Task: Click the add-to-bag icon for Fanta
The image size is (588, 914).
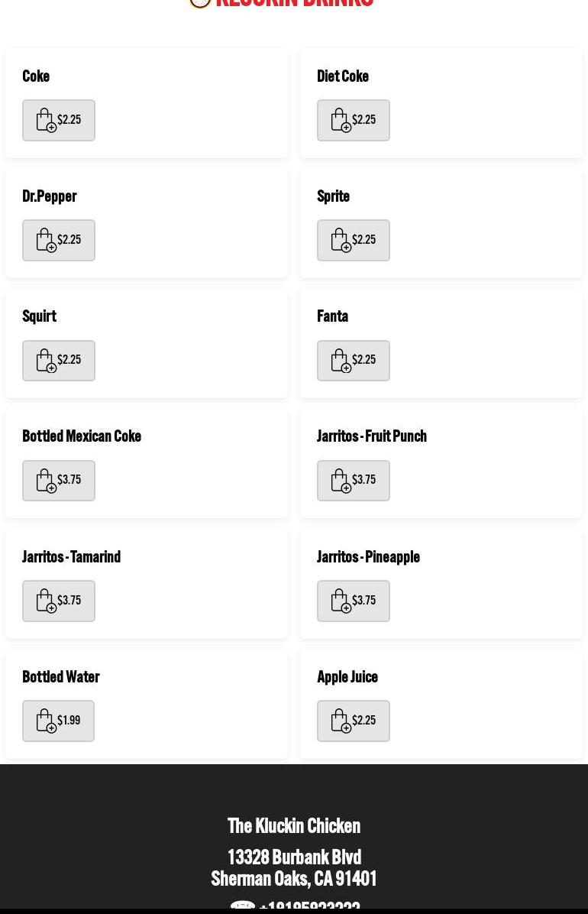Action: 341,360
